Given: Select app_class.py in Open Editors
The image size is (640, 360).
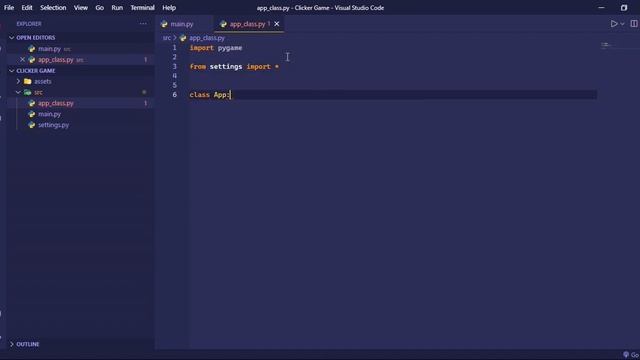Looking at the screenshot, I should [x=56, y=60].
